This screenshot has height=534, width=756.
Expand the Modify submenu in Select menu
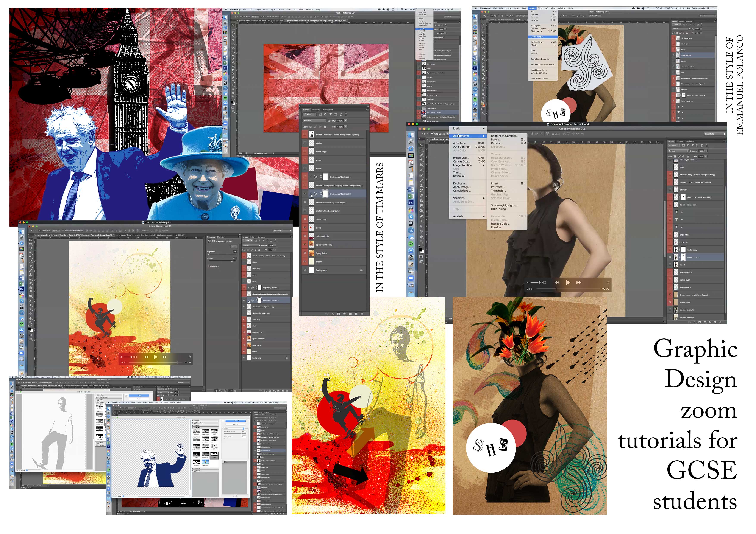click(x=543, y=45)
